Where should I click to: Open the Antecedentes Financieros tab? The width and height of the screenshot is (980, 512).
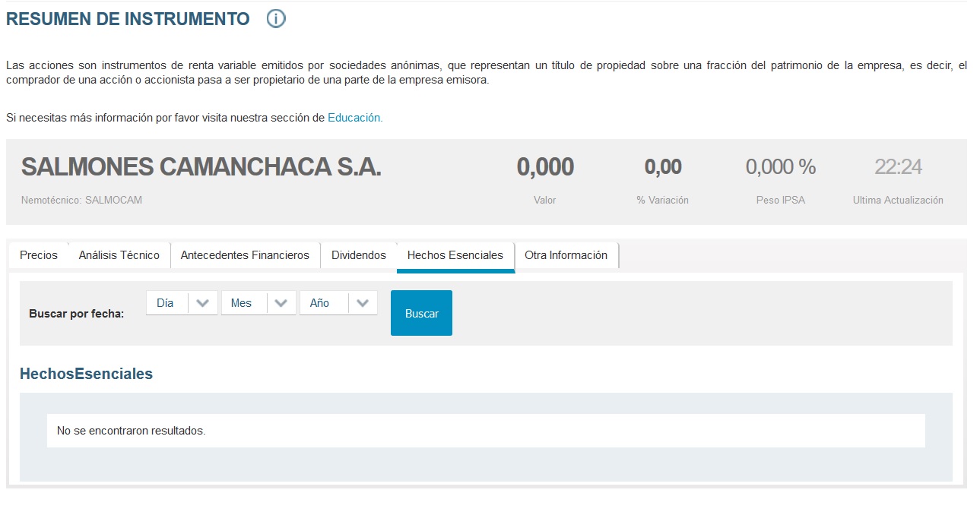tap(245, 255)
